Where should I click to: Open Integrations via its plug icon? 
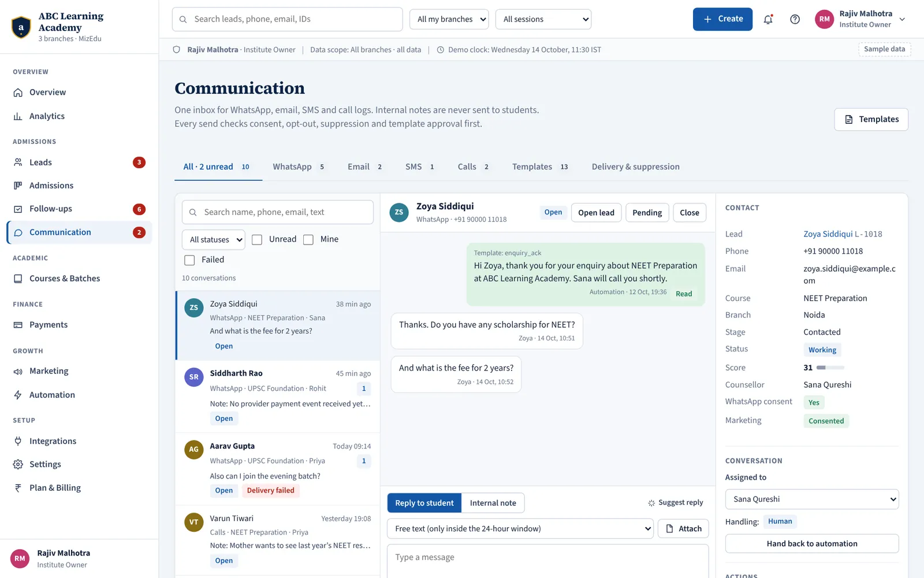point(18,441)
